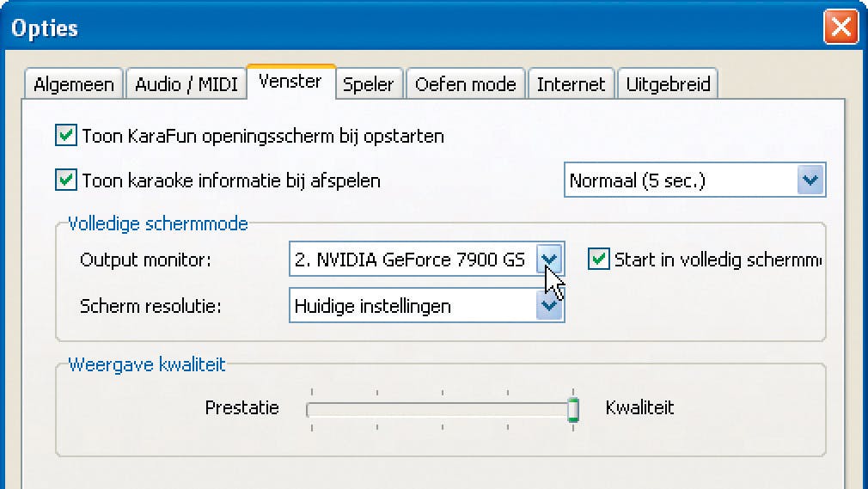868x489 pixels.
Task: Expand the Normaal (5 sec.) dropdown arrow
Action: (810, 180)
